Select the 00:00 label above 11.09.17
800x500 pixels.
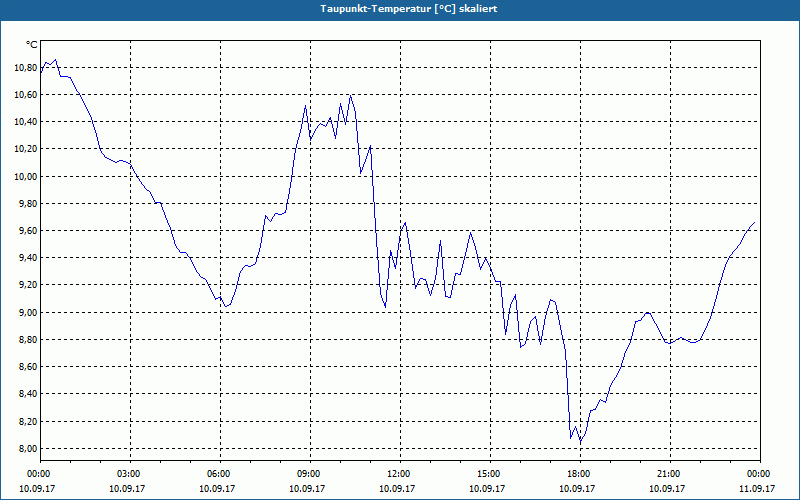758,474
